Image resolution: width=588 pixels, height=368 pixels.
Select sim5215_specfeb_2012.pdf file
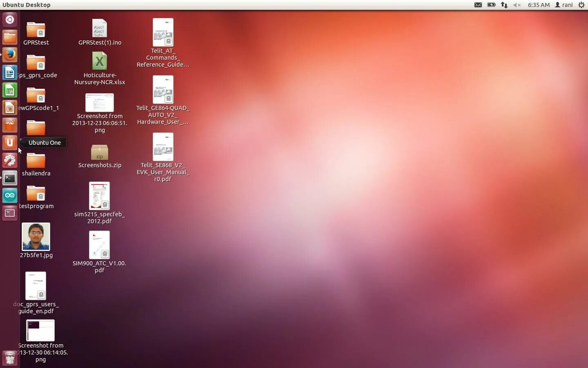click(x=100, y=203)
